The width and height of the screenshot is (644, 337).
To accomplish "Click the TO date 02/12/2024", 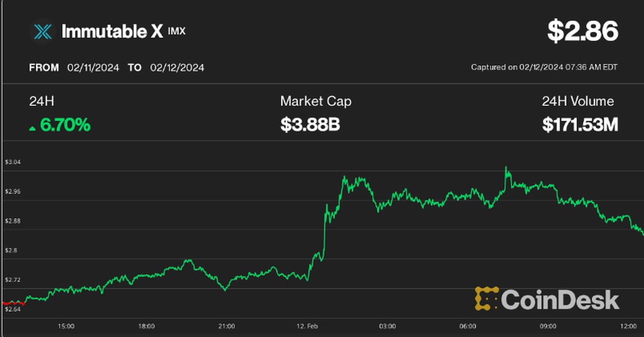I will [x=177, y=68].
